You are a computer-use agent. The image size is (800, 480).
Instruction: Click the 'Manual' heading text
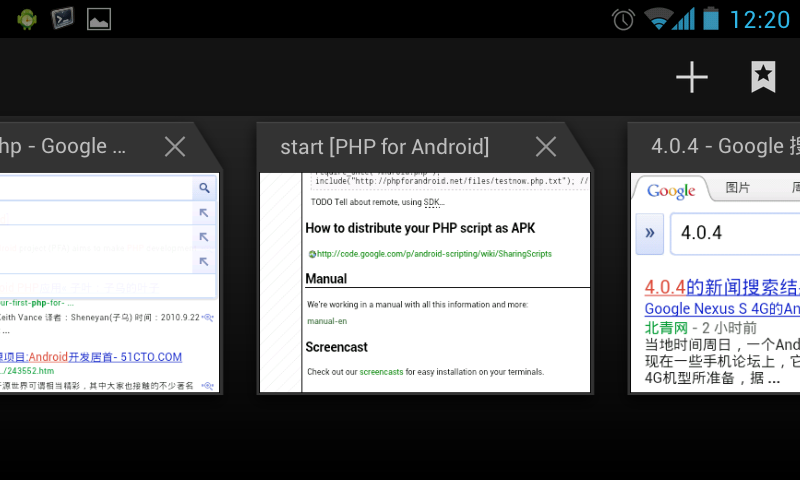(x=326, y=279)
